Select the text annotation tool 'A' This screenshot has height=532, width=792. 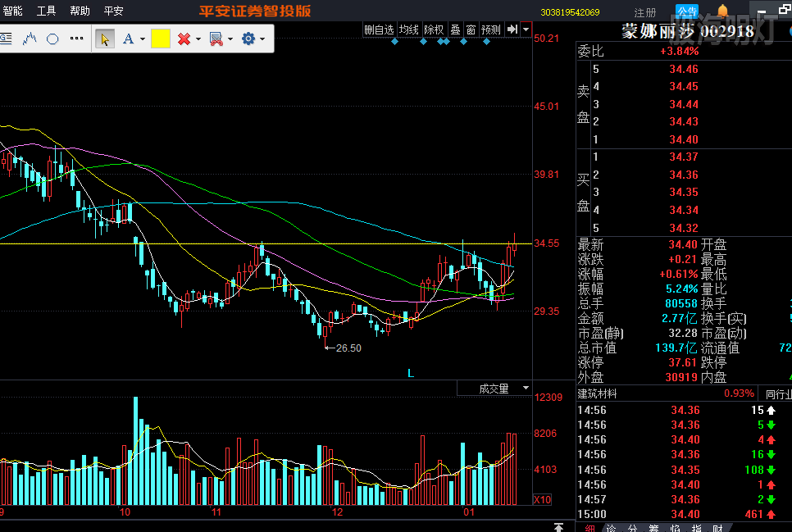point(128,39)
